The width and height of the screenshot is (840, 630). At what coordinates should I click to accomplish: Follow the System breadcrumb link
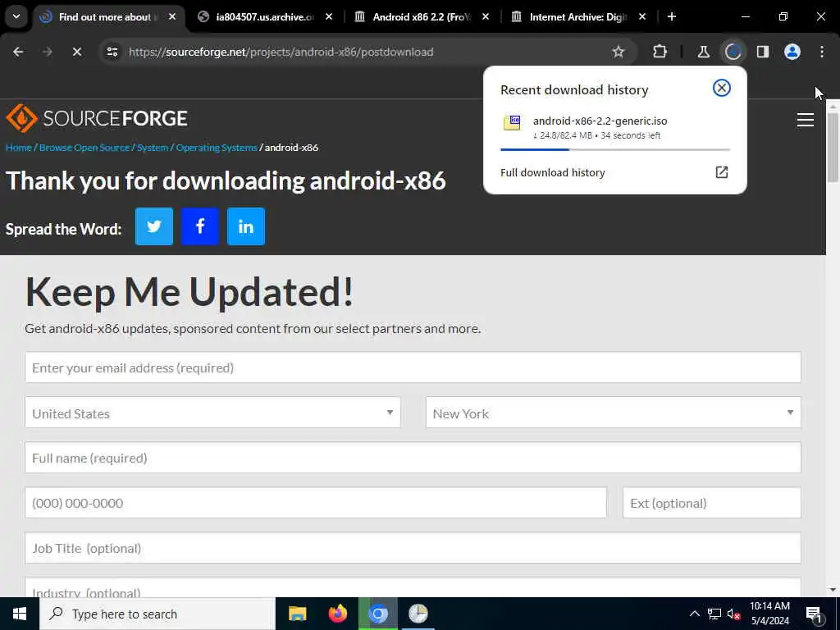pos(153,148)
